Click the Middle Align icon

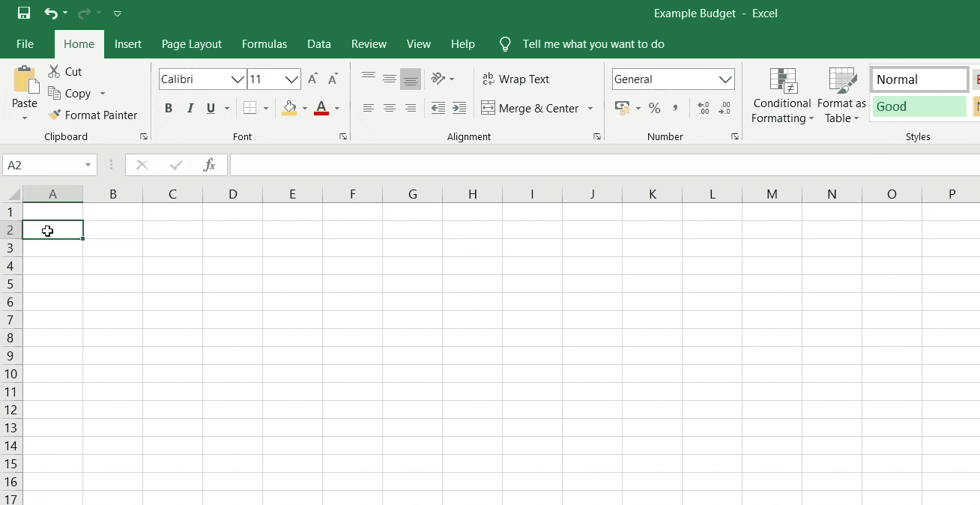390,79
